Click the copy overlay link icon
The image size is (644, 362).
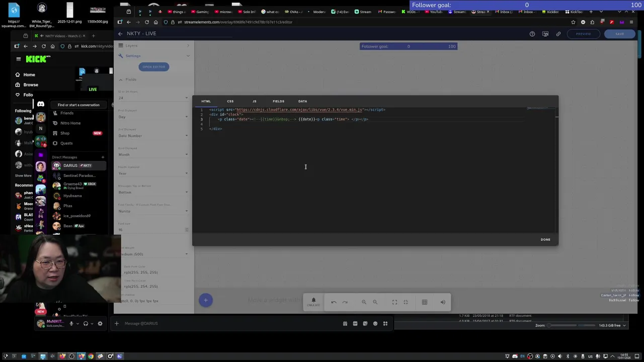click(558, 34)
